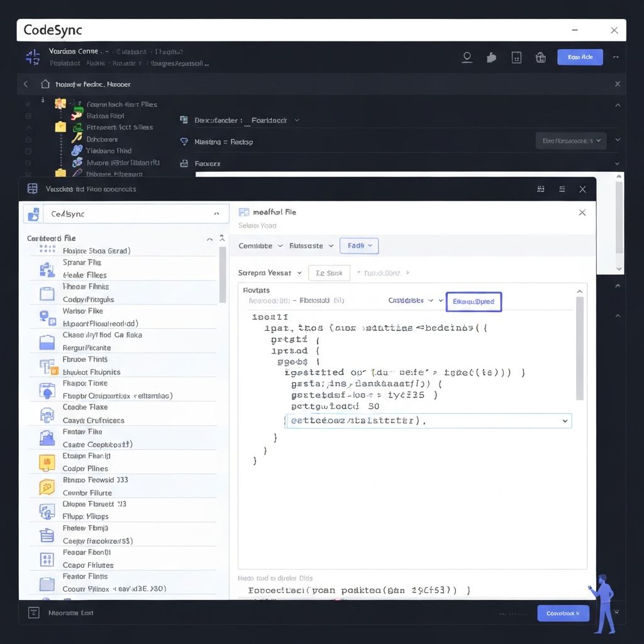
Task: Click the list view icon in dialog title bar
Action: [562, 189]
